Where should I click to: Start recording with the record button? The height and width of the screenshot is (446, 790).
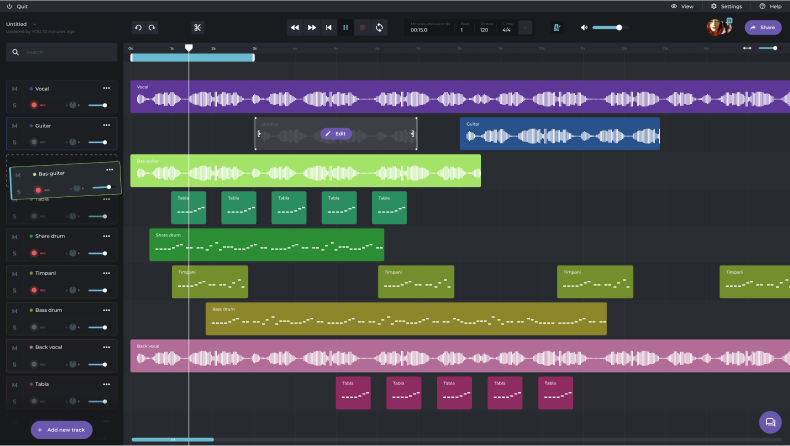coord(362,28)
